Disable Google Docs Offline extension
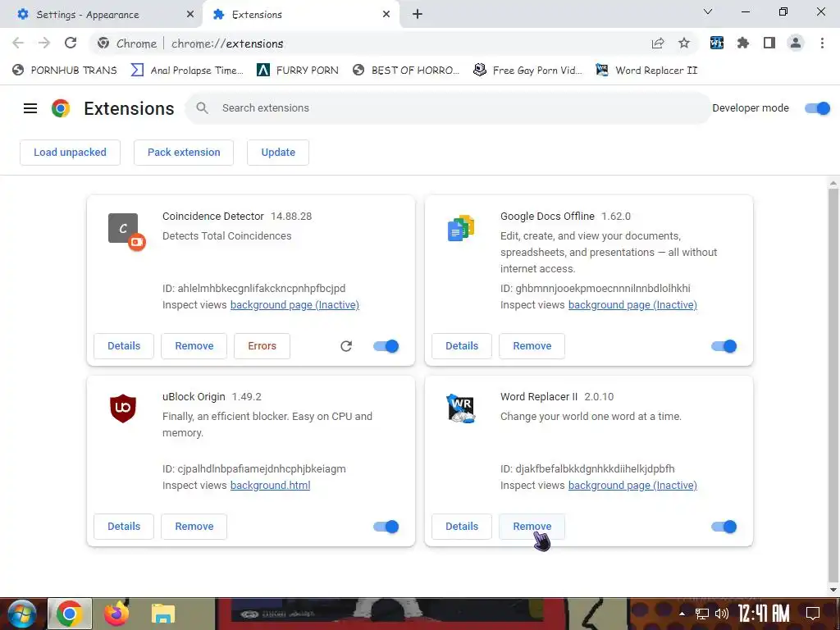Image resolution: width=840 pixels, height=630 pixels. tap(724, 346)
